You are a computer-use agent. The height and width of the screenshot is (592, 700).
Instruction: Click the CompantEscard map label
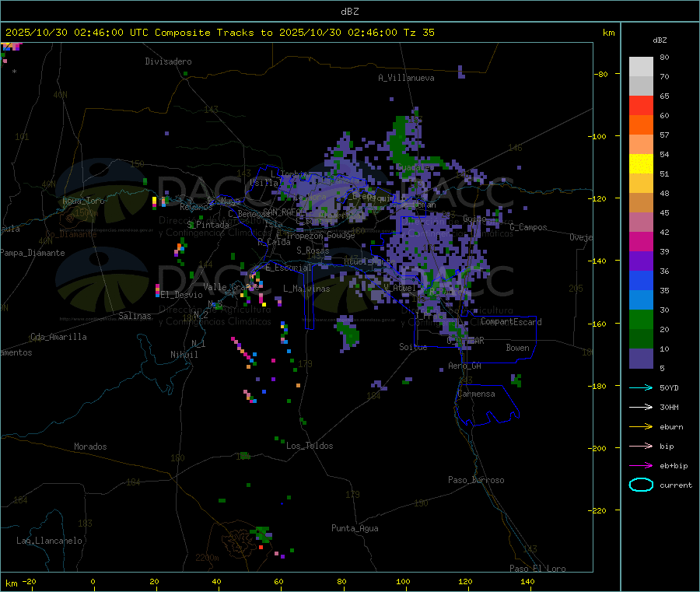tap(511, 321)
